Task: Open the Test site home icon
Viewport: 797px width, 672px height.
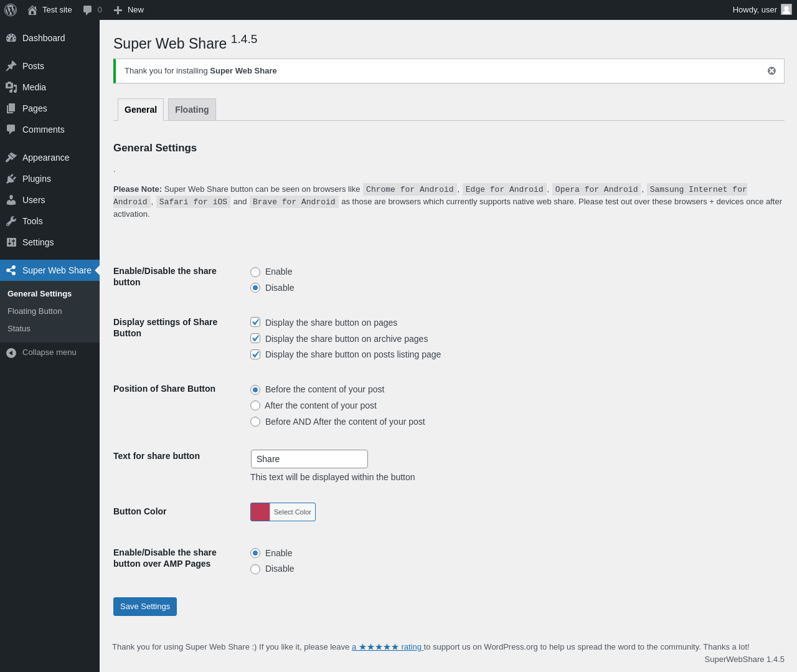Action: pyautogui.click(x=32, y=10)
